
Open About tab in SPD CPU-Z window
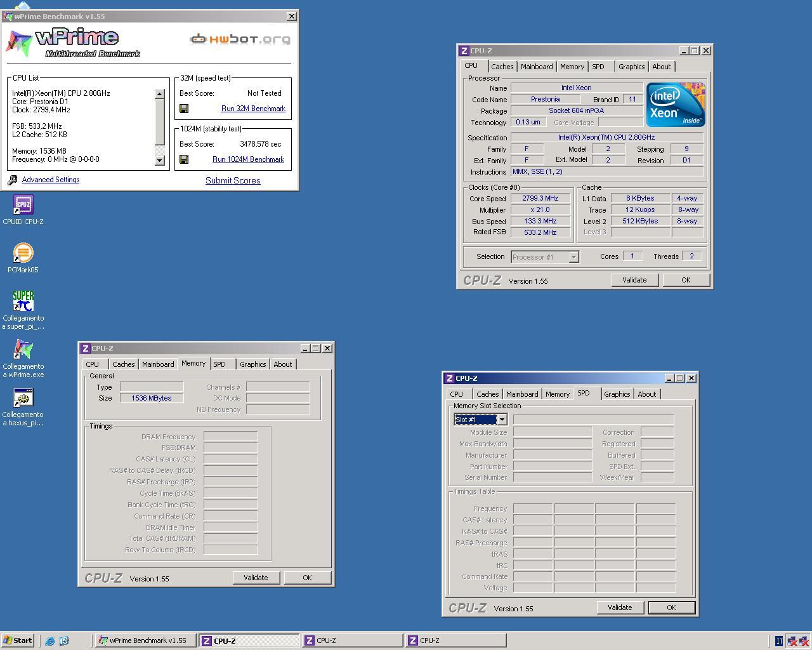click(x=647, y=394)
